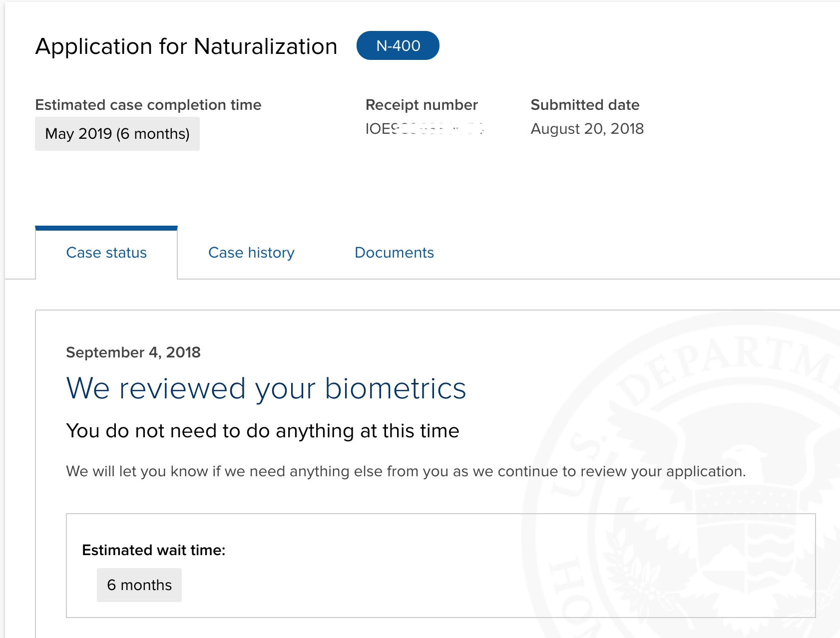Select the redacted receipt number
The height and width of the screenshot is (638, 840).
425,129
